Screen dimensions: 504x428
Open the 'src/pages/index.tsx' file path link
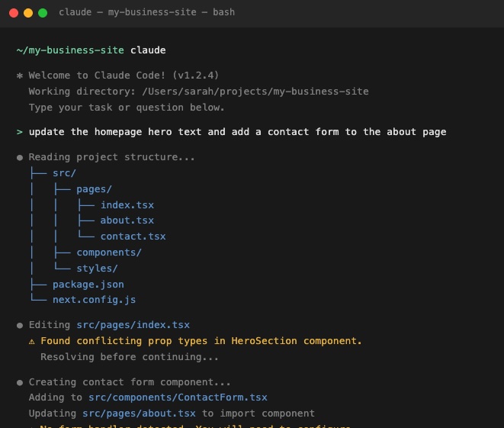133,325
